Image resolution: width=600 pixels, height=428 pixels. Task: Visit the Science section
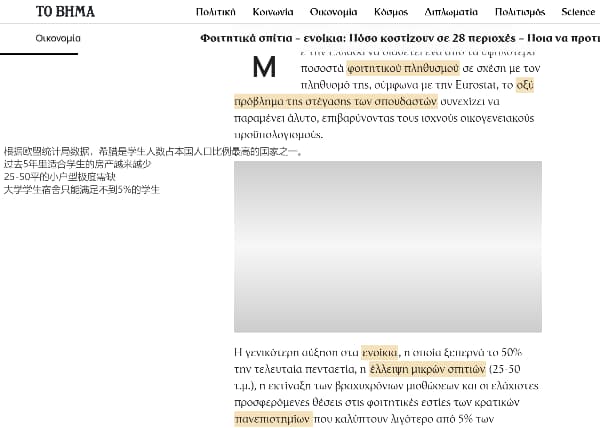[578, 12]
